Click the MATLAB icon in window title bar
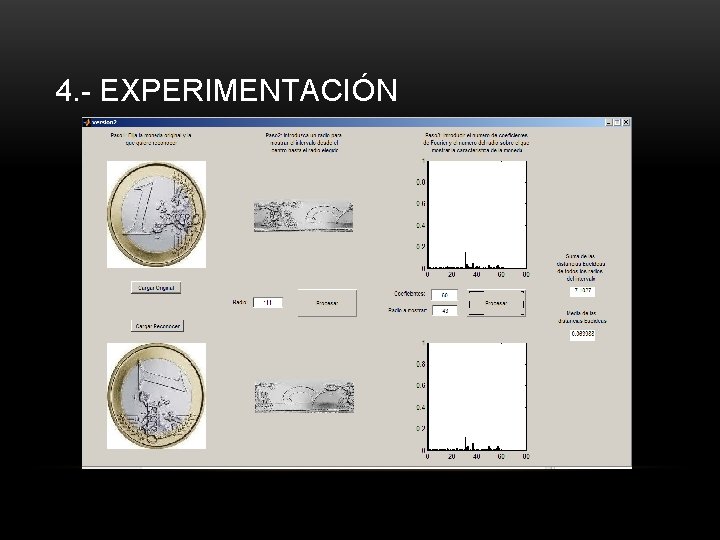The image size is (720, 540). click(x=87, y=122)
